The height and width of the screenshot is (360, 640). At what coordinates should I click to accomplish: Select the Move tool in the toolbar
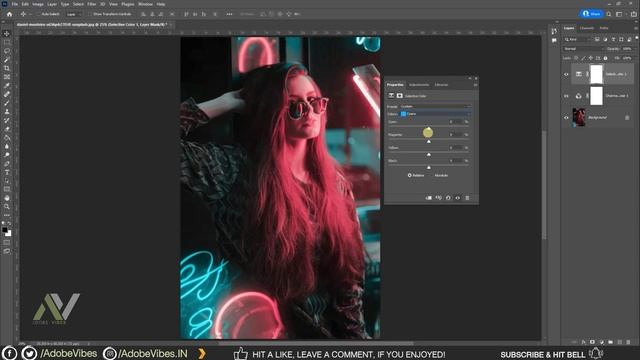point(7,33)
